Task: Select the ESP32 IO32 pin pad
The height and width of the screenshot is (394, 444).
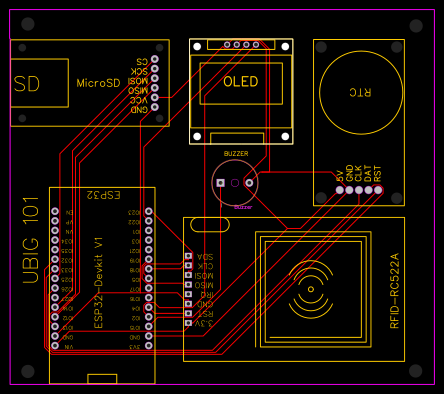Action: coord(55,259)
